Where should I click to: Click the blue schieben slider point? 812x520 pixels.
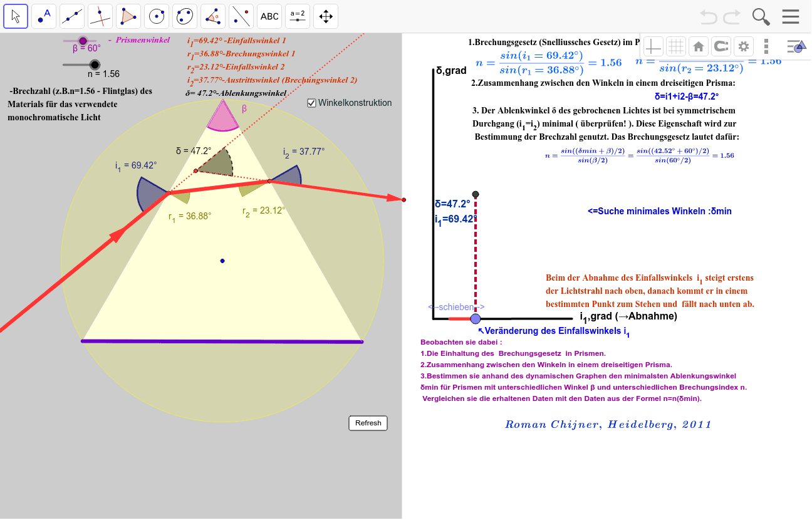pos(476,318)
